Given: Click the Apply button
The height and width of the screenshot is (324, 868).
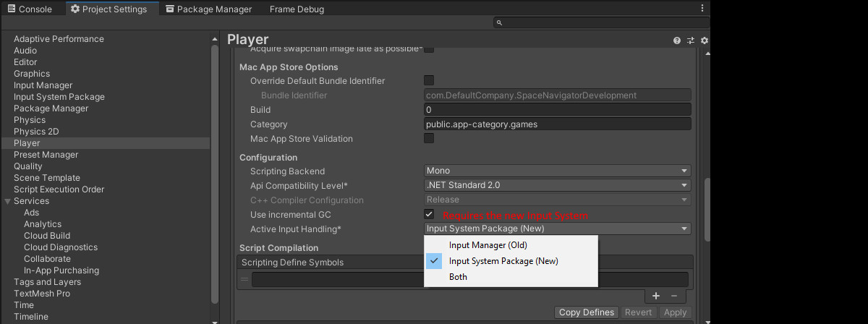Looking at the screenshot, I should [675, 312].
